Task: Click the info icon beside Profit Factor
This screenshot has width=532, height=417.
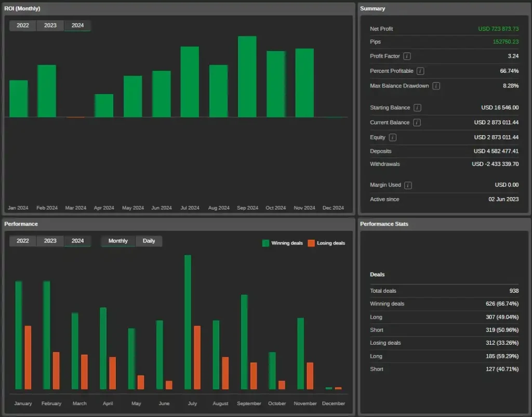Action: (407, 56)
